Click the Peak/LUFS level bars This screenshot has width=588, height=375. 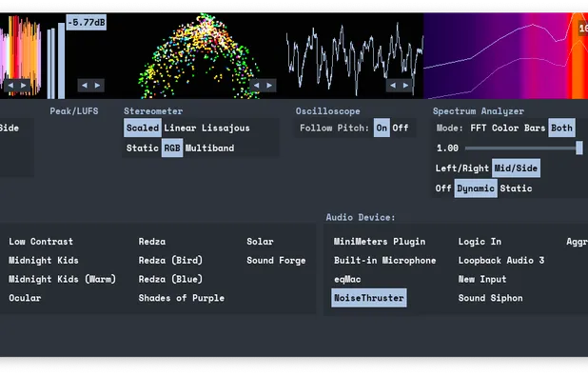tap(56, 61)
